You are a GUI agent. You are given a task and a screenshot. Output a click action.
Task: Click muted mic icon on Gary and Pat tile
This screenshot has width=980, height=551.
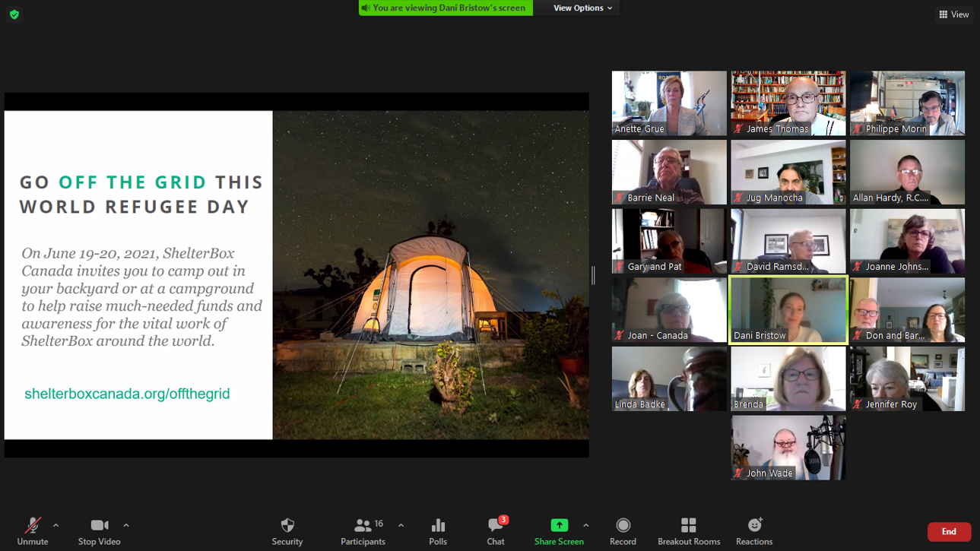coord(620,267)
